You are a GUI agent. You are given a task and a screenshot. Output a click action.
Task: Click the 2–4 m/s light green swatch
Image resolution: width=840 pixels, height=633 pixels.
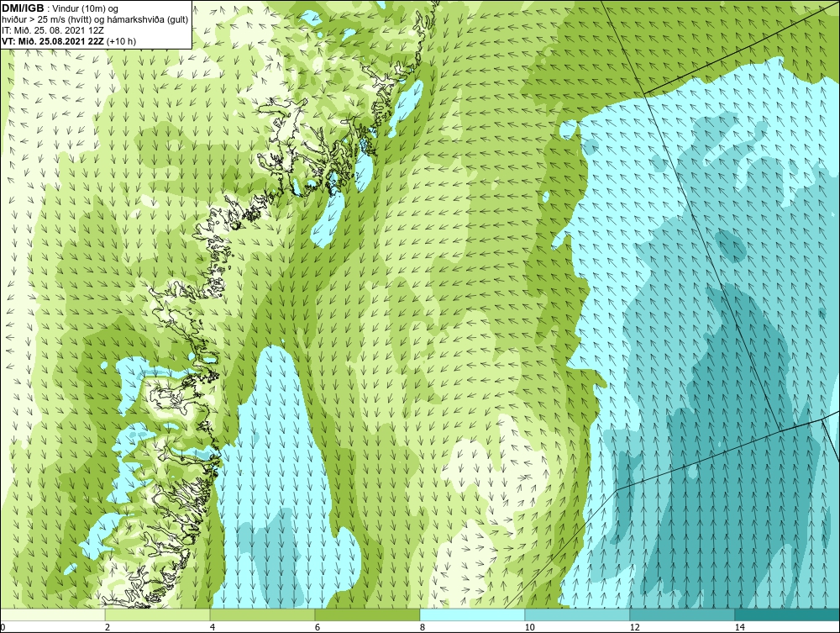tap(158, 615)
